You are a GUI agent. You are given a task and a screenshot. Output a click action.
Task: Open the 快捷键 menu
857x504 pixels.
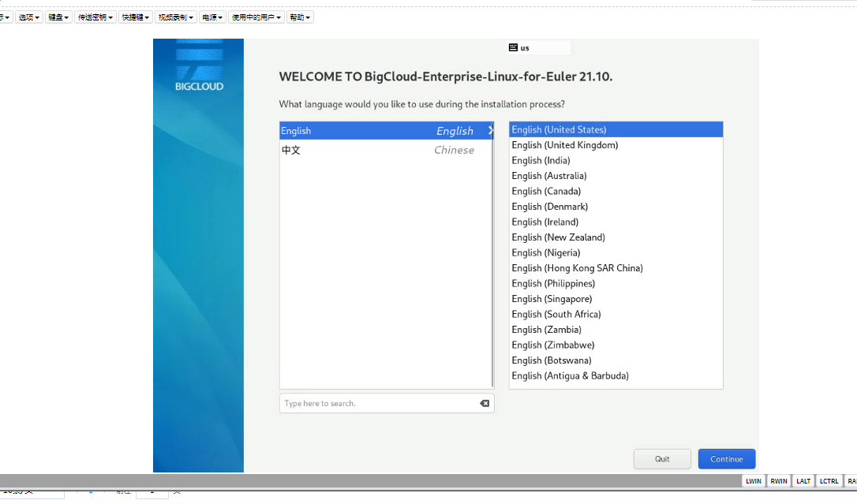[135, 17]
